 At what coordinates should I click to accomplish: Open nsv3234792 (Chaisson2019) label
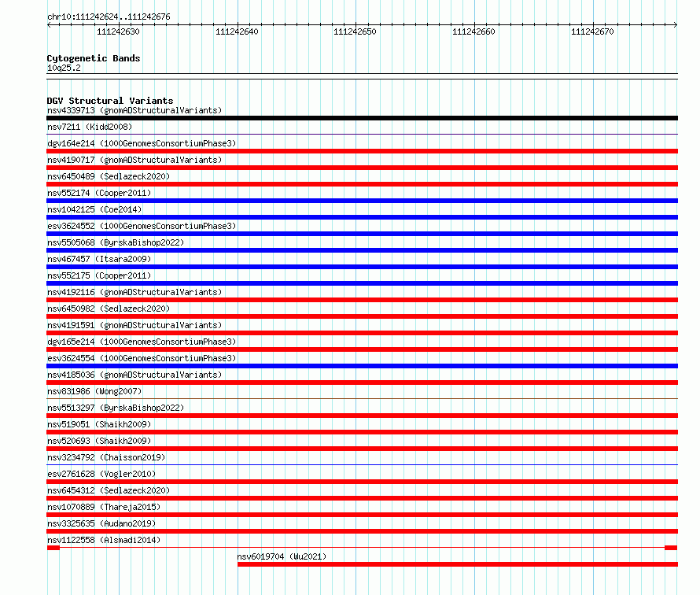click(x=106, y=457)
